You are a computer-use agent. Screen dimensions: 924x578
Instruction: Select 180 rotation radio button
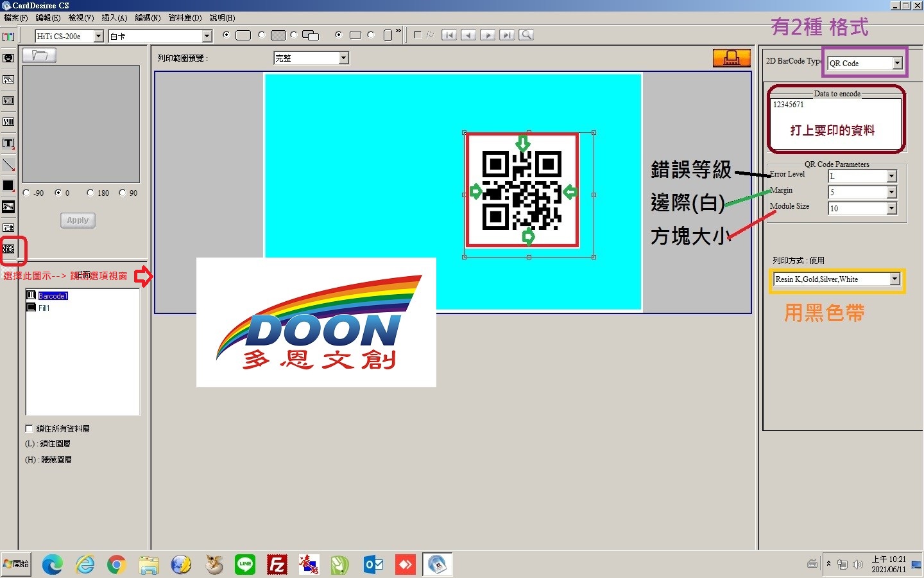pos(90,193)
